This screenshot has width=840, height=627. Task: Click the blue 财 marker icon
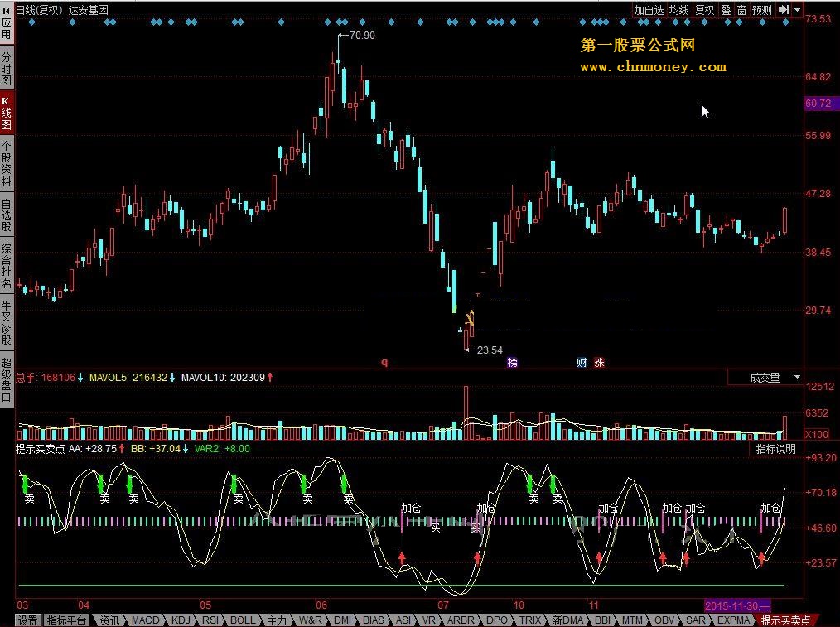tap(582, 363)
